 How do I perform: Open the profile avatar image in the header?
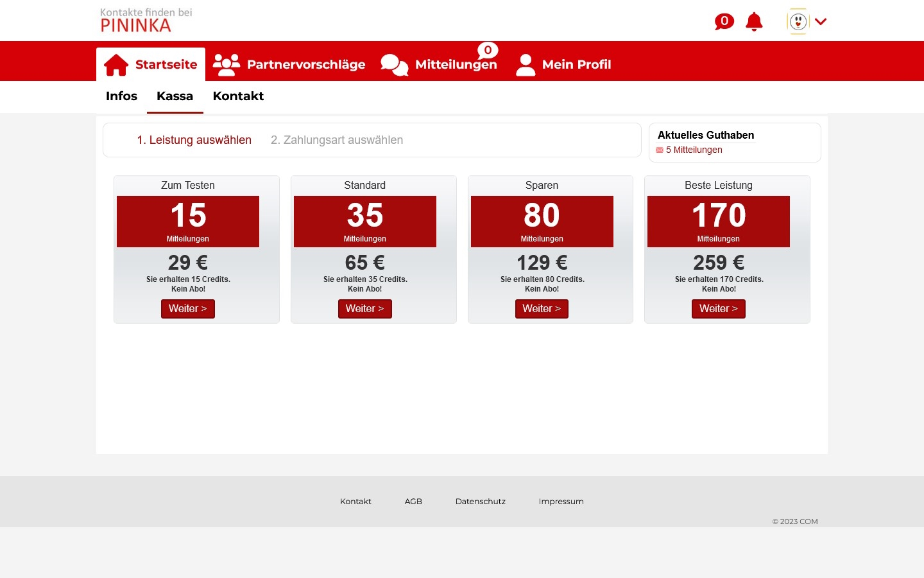pyautogui.click(x=798, y=21)
